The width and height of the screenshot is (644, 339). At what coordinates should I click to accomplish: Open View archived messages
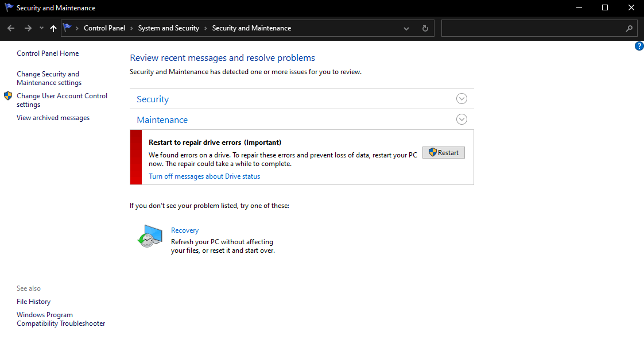(53, 118)
